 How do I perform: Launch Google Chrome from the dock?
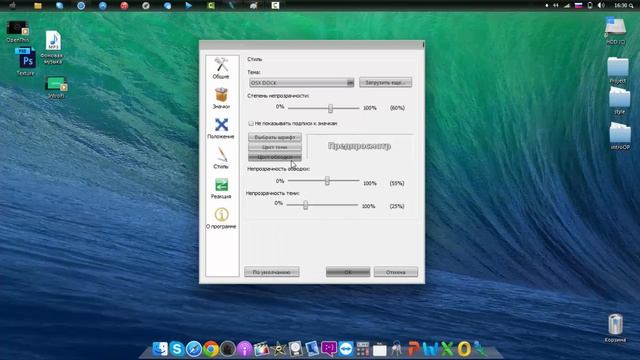[x=211, y=349]
